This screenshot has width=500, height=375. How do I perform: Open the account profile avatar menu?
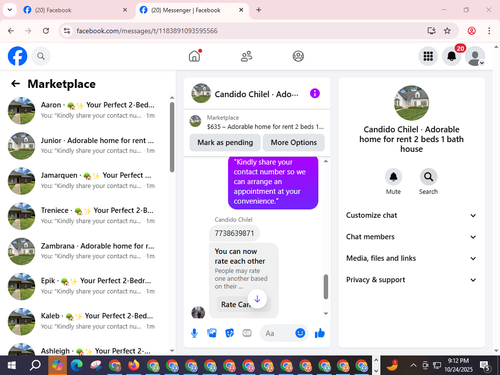tap(475, 56)
